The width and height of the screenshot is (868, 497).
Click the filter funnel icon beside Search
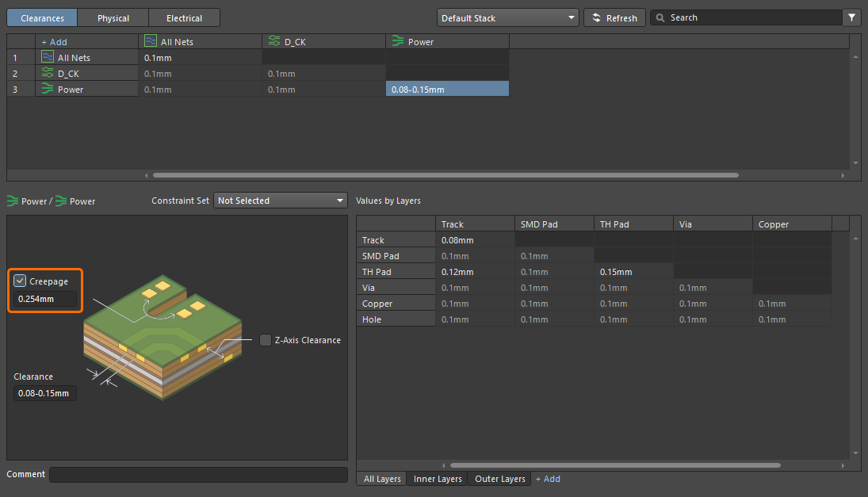[x=852, y=17]
